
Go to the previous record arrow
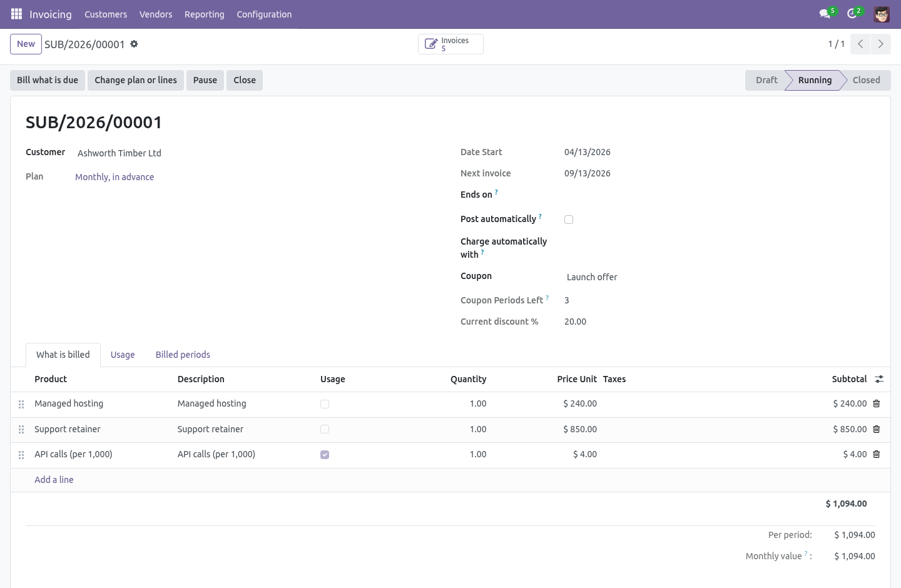(860, 44)
